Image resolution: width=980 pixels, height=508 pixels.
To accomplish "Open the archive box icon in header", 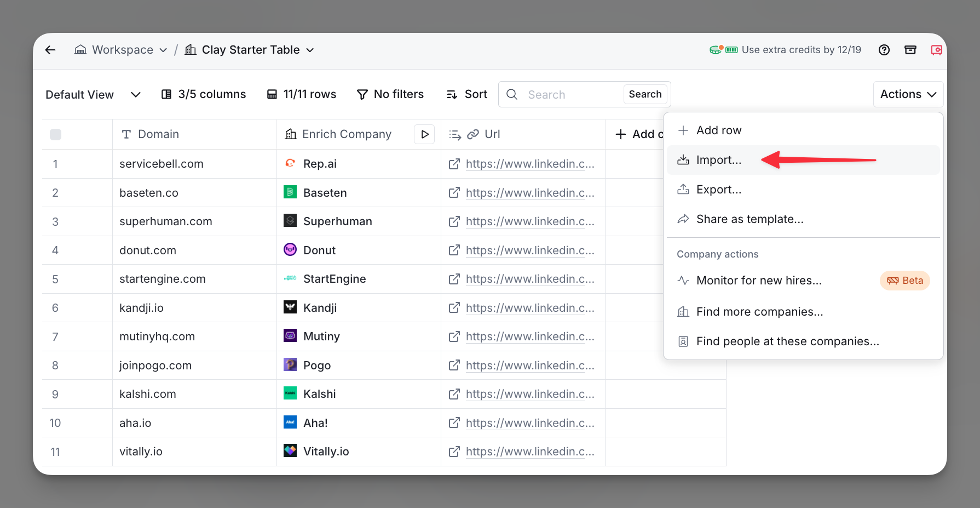I will click(x=910, y=50).
